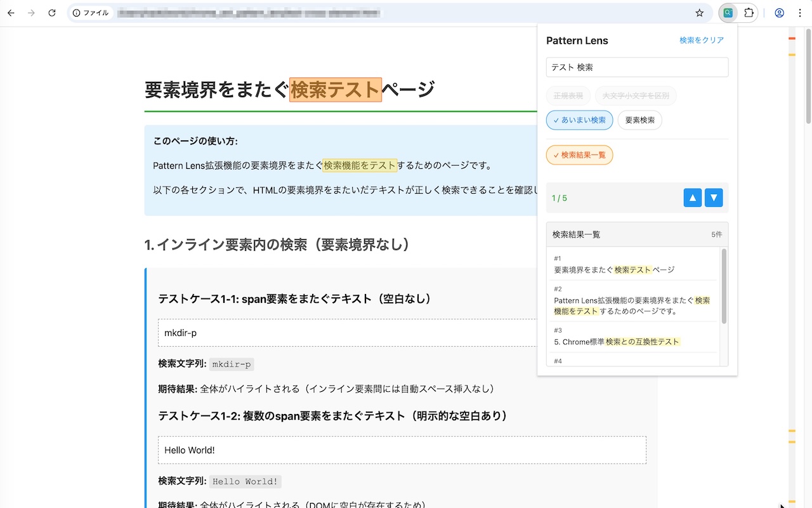Jump to next match with down arrow

pos(714,198)
